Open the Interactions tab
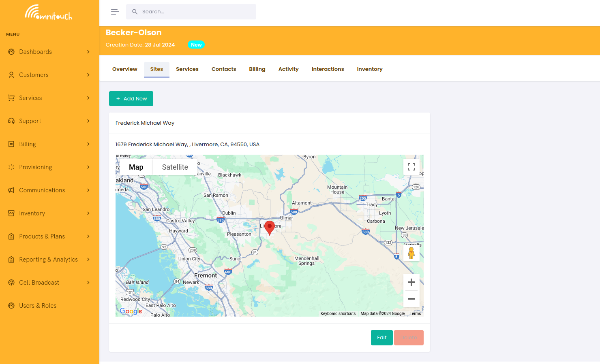Image resolution: width=600 pixels, height=364 pixels. tap(328, 69)
